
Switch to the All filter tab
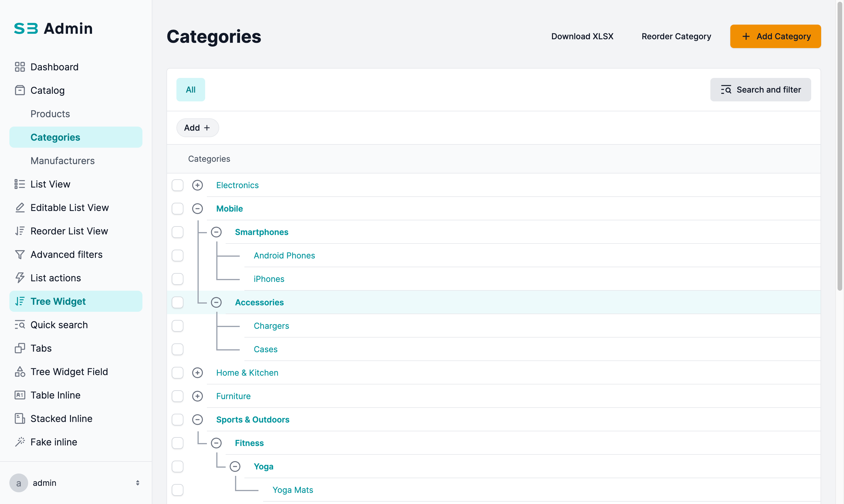(190, 90)
